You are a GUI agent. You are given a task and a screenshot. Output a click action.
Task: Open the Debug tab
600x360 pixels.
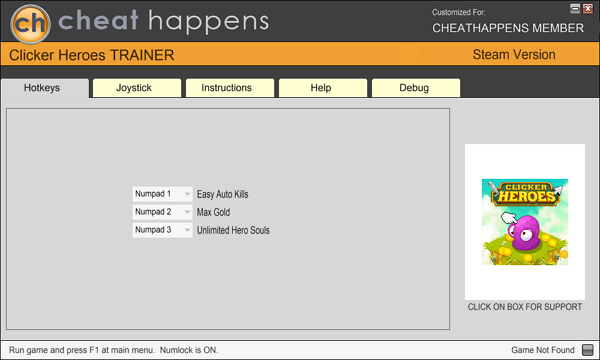(x=416, y=88)
